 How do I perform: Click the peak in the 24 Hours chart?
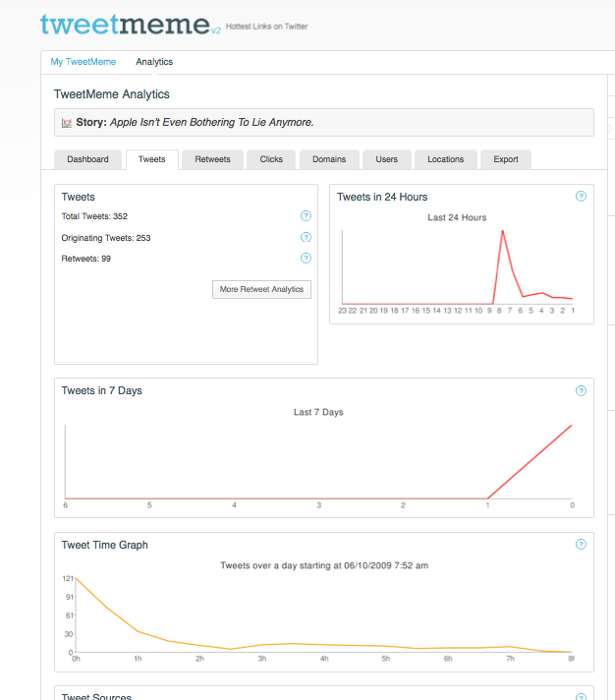point(502,231)
